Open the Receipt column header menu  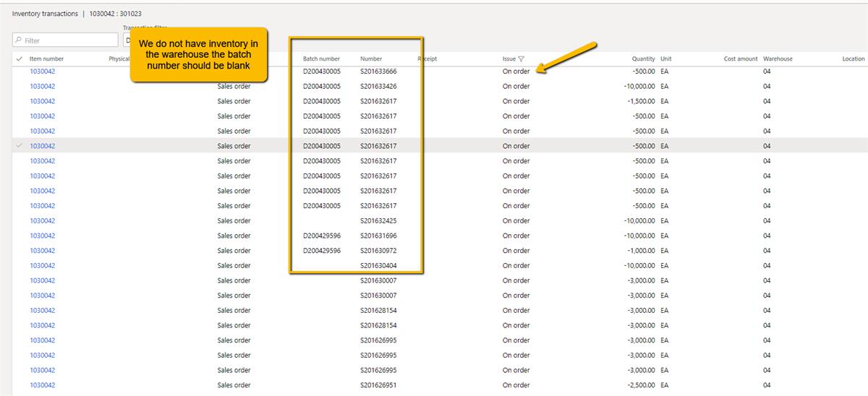tap(427, 59)
